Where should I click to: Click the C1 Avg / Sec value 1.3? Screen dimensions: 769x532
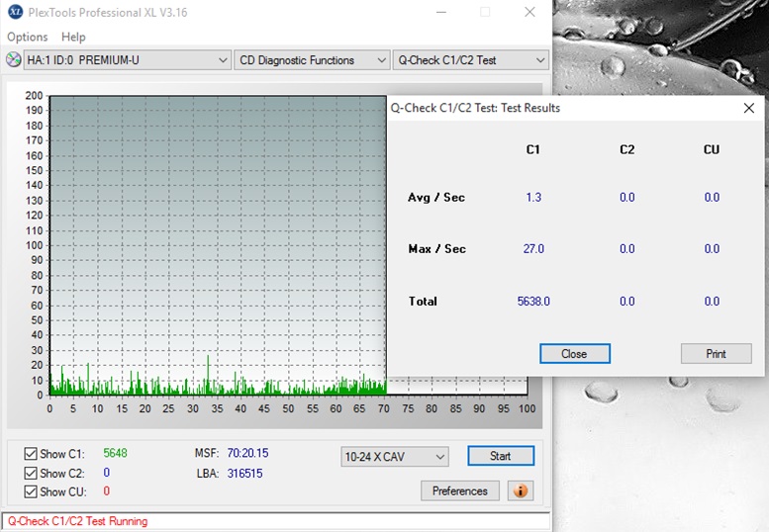point(533,198)
